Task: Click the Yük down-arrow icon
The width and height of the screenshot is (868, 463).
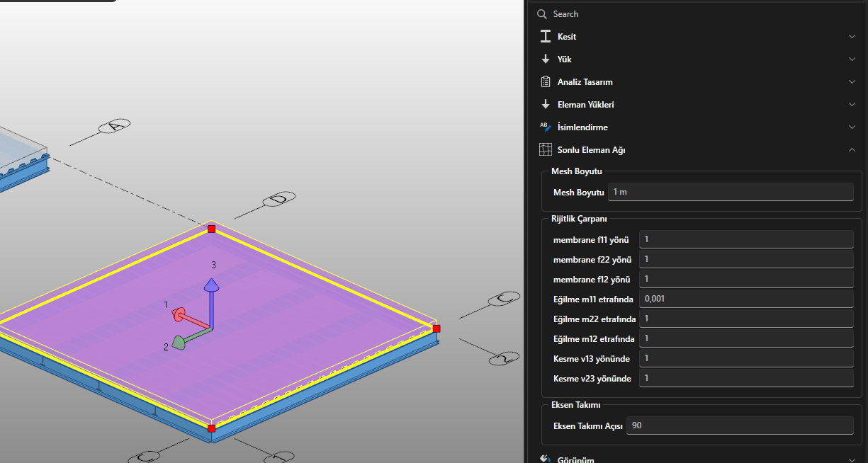Action: [546, 59]
